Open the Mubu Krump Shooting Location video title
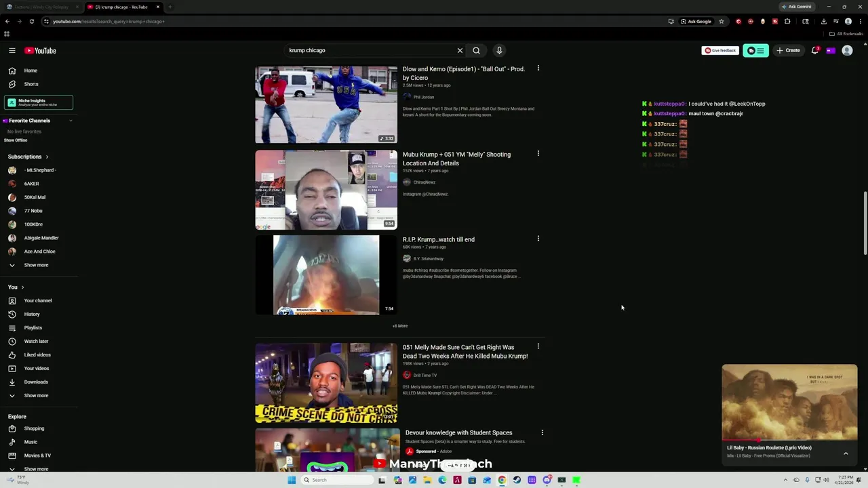The height and width of the screenshot is (488, 868). pos(456,159)
